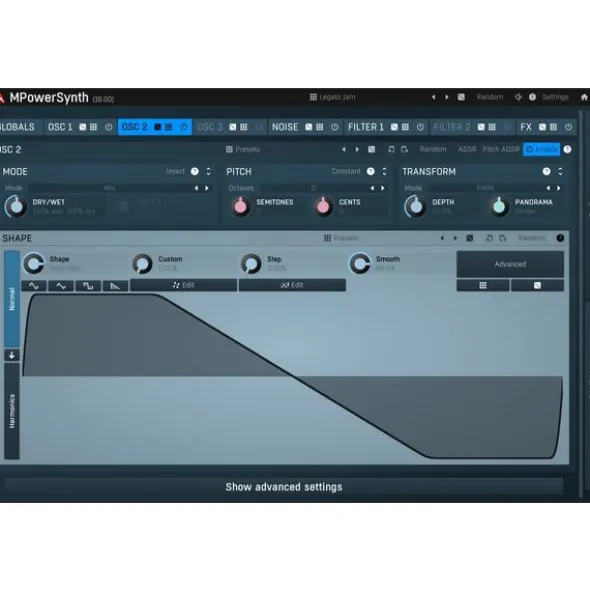Click the Edit button under Custom
The height and width of the screenshot is (591, 590).
[x=184, y=285]
